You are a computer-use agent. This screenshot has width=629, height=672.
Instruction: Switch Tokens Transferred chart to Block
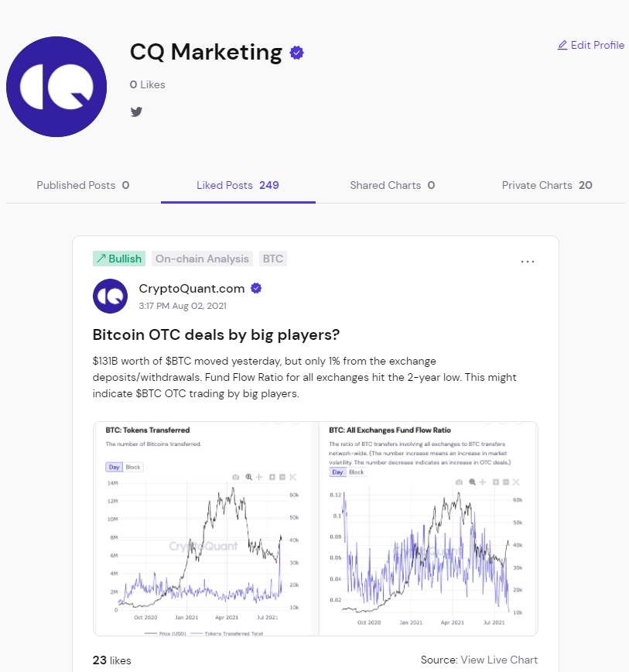click(133, 467)
